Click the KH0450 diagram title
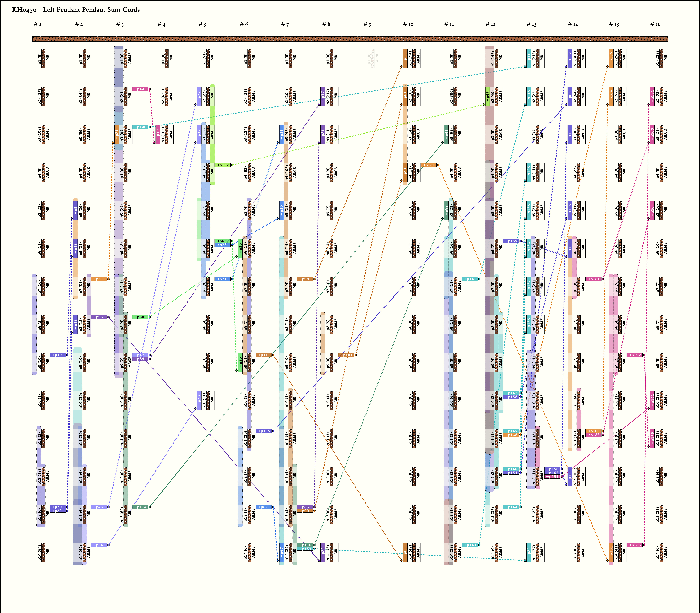 coord(76,10)
